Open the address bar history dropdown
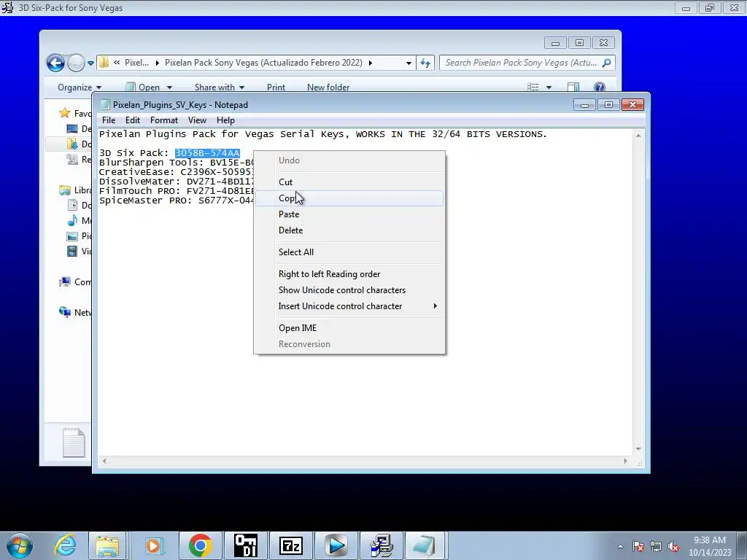 [x=409, y=63]
